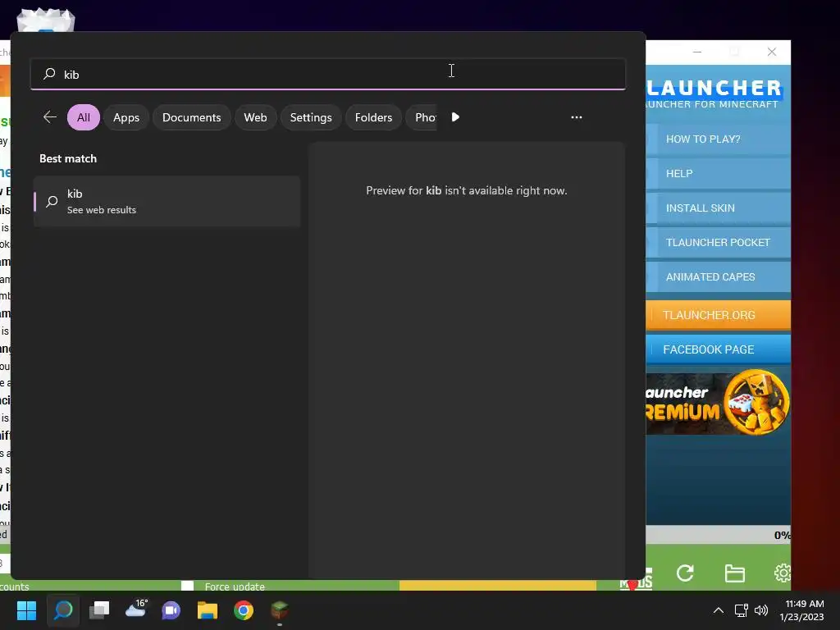This screenshot has height=630, width=840.
Task: Open the clock showing 11:49 AM
Action: (x=802, y=610)
